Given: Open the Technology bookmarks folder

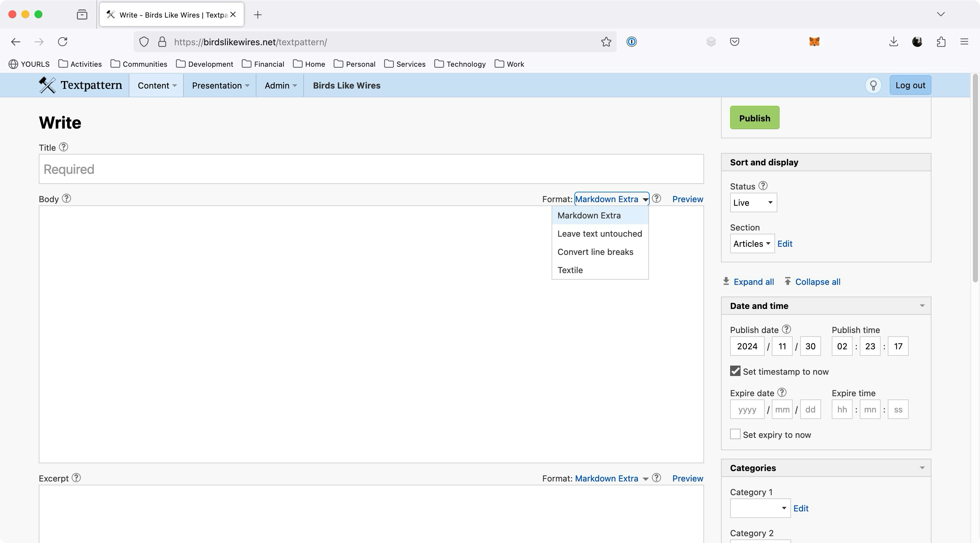Looking at the screenshot, I should [460, 64].
